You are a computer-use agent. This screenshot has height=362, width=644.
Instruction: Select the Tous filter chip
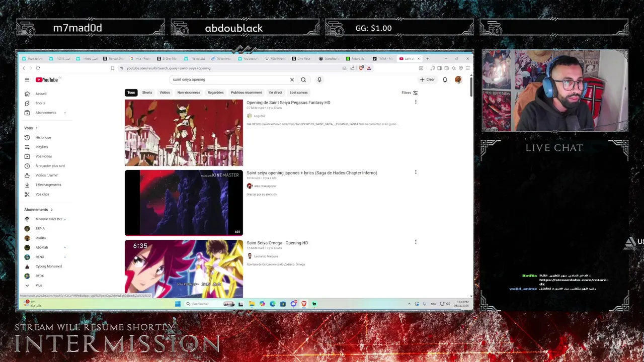click(x=131, y=93)
